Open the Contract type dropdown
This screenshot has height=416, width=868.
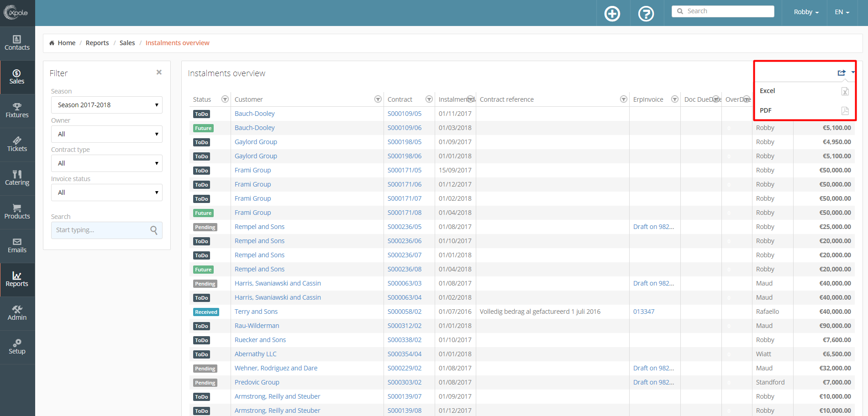click(107, 163)
